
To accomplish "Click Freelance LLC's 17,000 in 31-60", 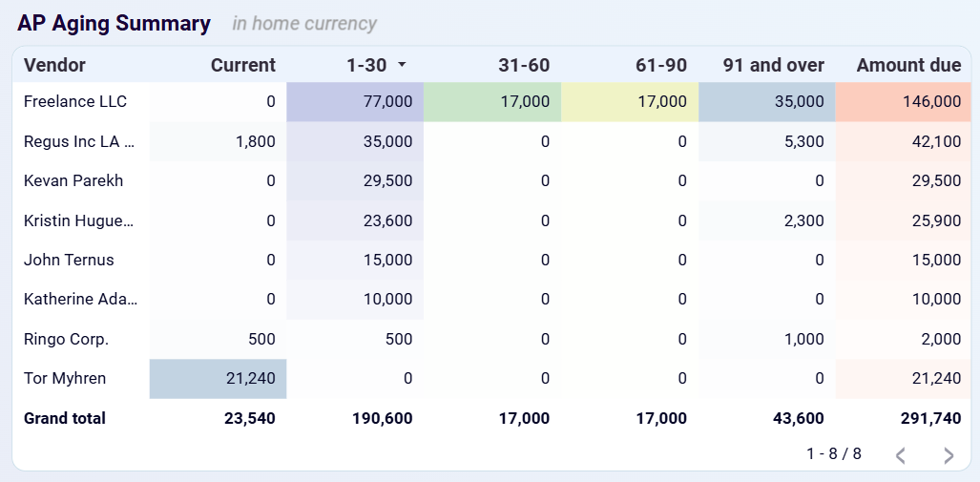I will point(492,102).
